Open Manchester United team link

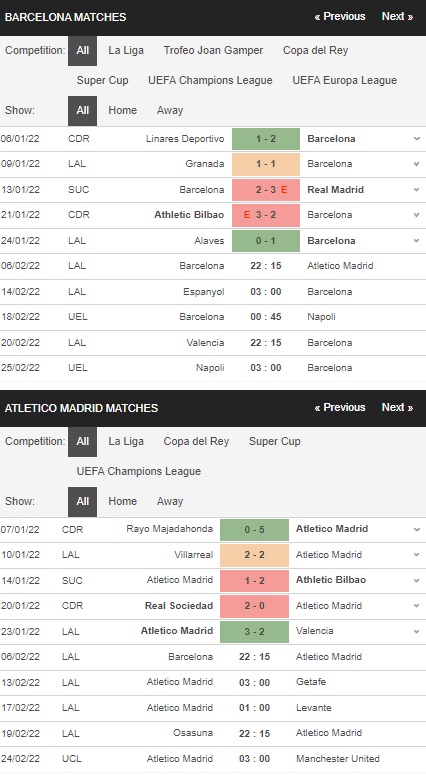(338, 759)
